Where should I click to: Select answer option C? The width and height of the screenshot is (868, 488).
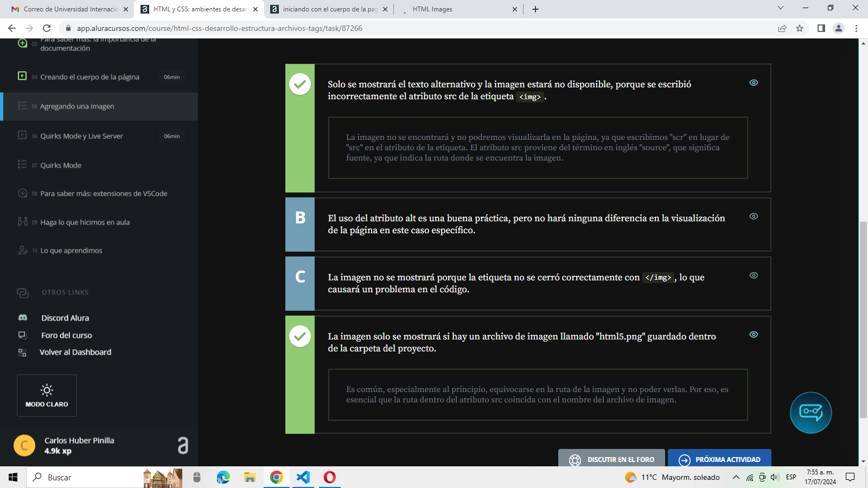coord(300,283)
